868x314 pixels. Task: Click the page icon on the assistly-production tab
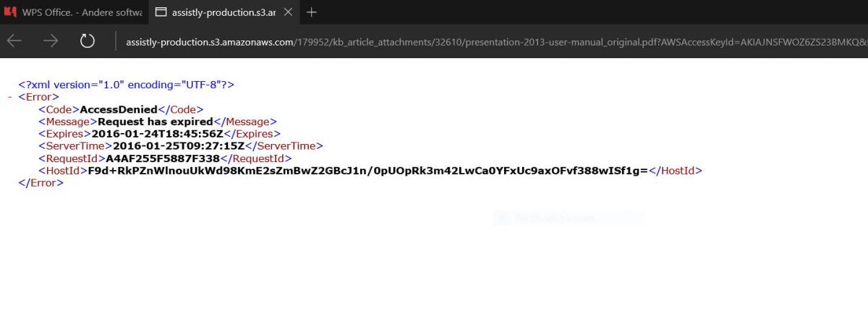point(161,12)
